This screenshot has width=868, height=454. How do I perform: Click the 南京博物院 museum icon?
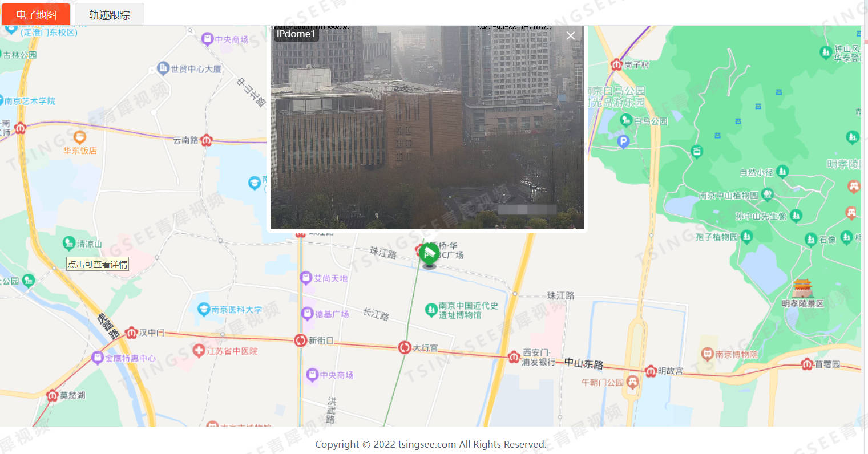pyautogui.click(x=708, y=354)
